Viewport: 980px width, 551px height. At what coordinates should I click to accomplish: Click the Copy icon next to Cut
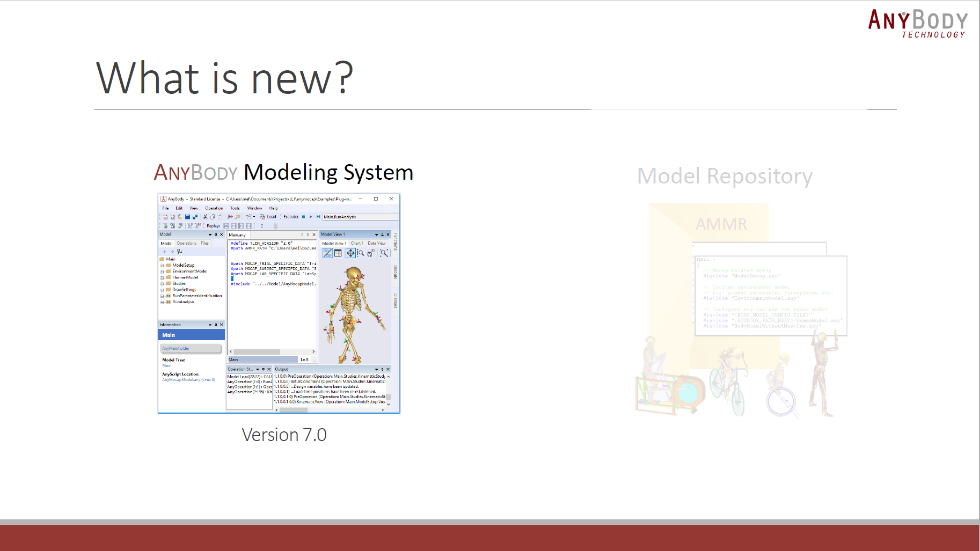pos(213,217)
